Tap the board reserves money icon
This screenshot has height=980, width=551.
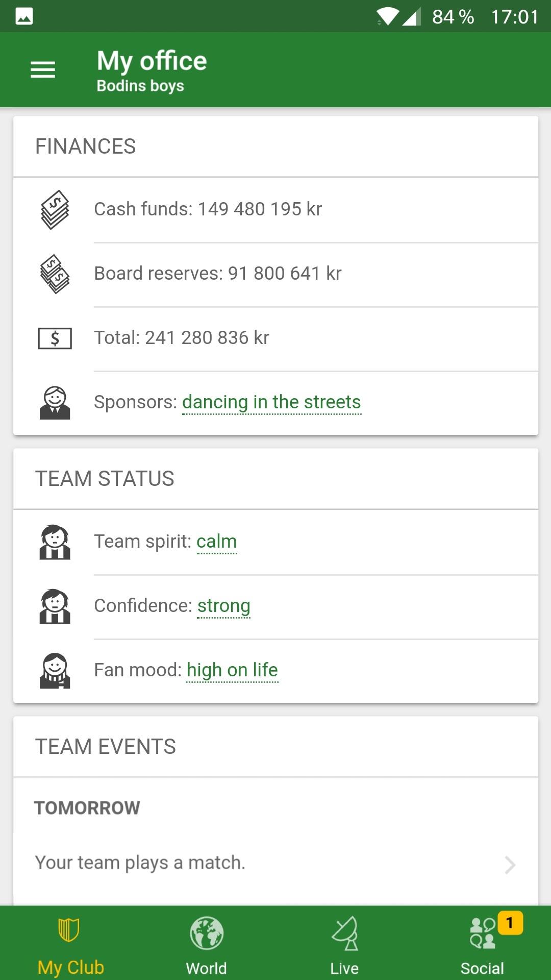coord(55,274)
